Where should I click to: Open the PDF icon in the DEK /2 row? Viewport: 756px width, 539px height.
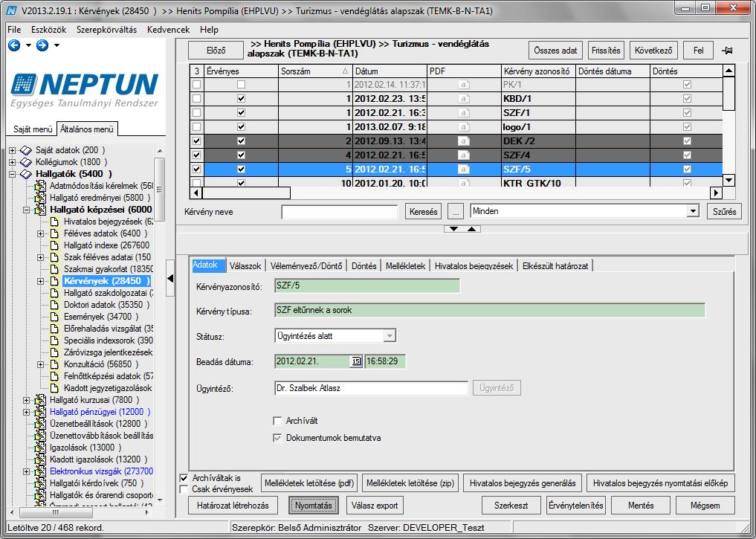pyautogui.click(x=464, y=141)
